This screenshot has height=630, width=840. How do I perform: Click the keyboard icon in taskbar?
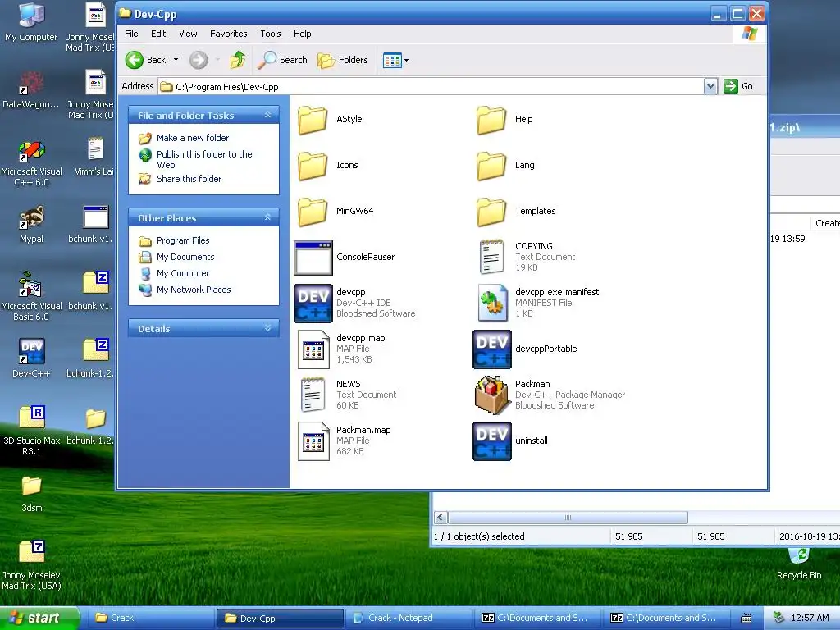pos(746,619)
